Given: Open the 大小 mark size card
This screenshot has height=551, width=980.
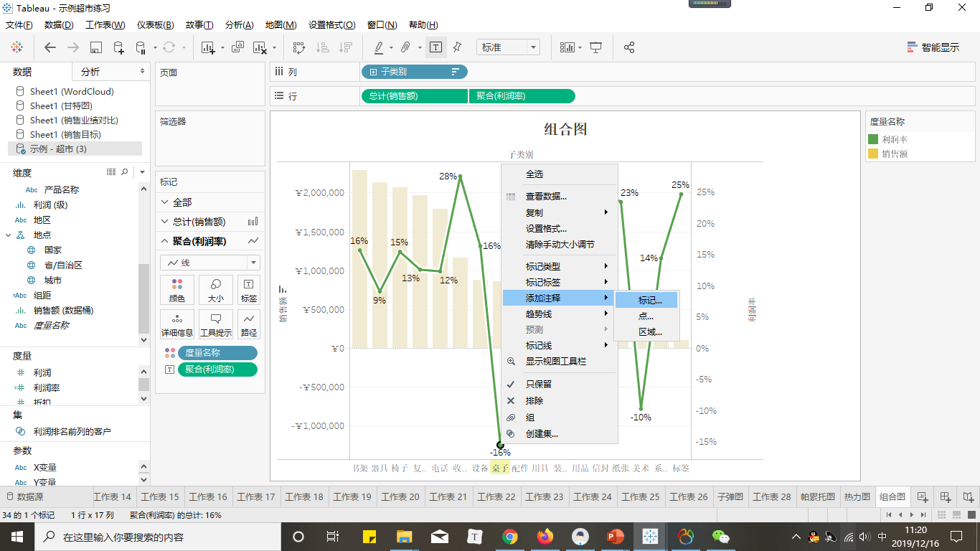Looking at the screenshot, I should click(216, 289).
